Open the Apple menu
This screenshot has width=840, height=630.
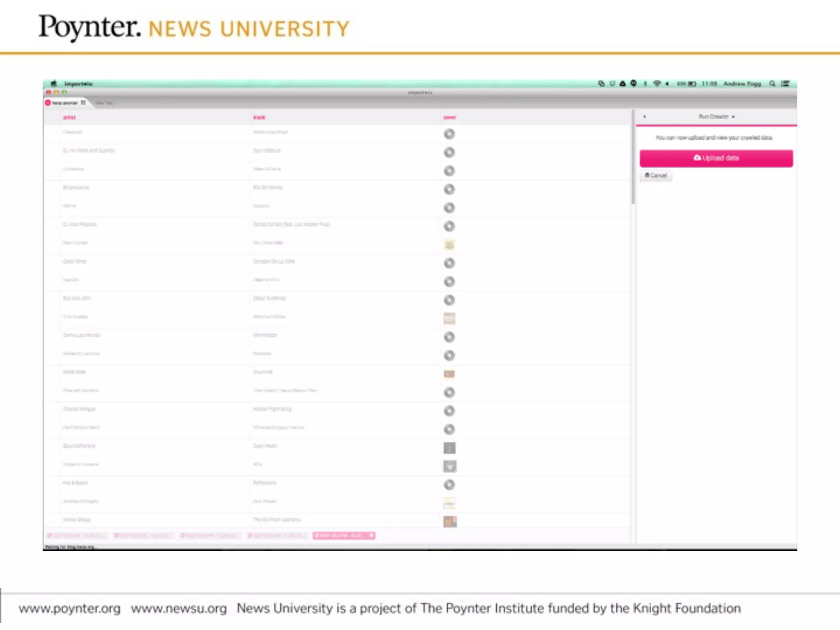54,84
